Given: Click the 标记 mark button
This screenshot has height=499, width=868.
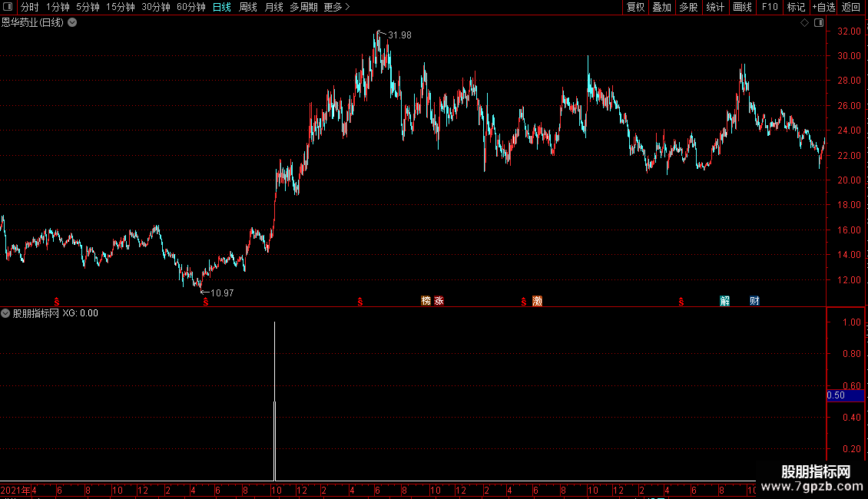Looking at the screenshot, I should coord(796,7).
